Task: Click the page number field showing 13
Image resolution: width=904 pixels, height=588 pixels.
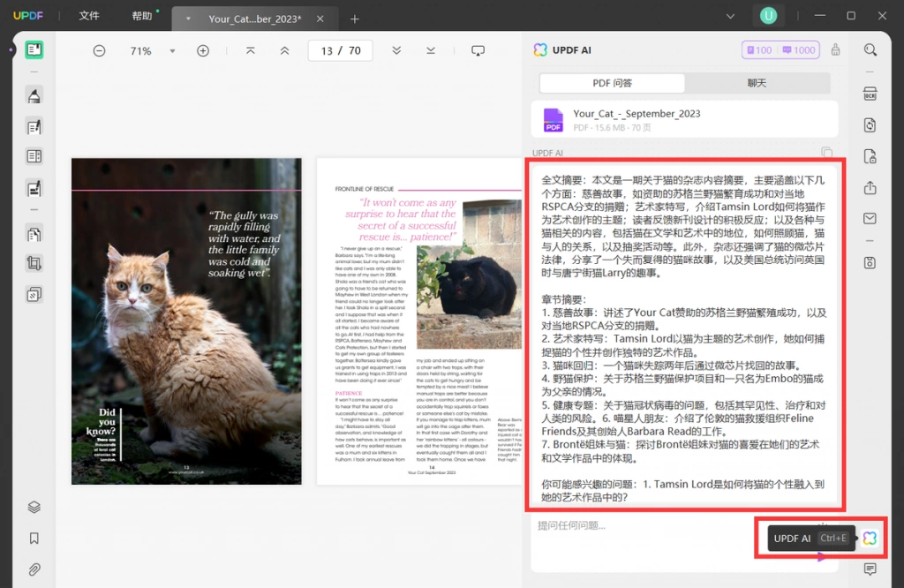Action: (327, 50)
